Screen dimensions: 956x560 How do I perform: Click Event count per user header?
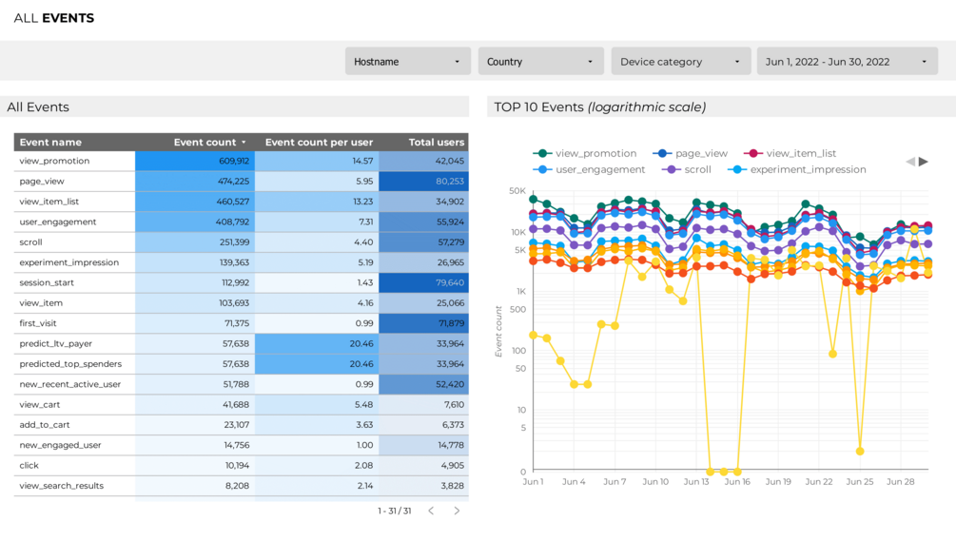(x=319, y=143)
